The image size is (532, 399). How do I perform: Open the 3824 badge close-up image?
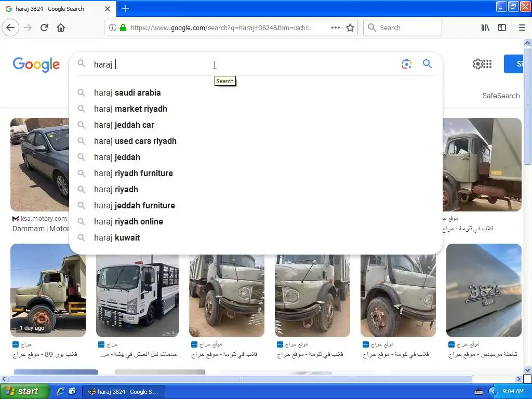pyautogui.click(x=484, y=290)
